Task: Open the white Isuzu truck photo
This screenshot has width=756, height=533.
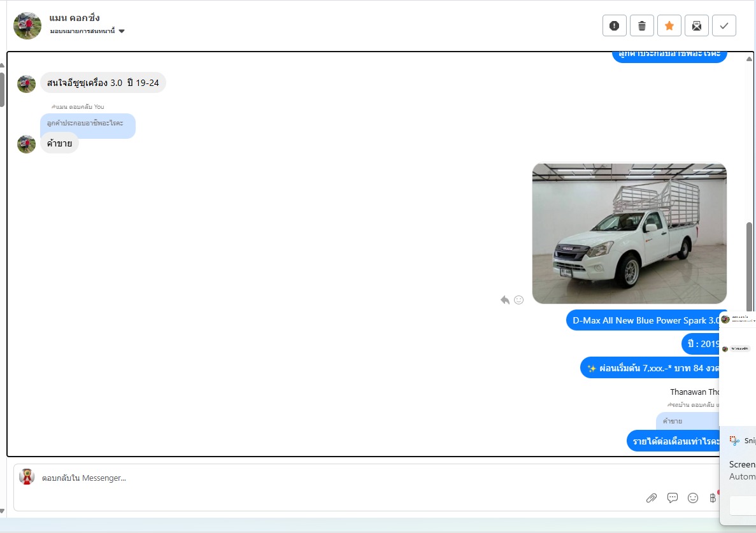Action: 629,233
